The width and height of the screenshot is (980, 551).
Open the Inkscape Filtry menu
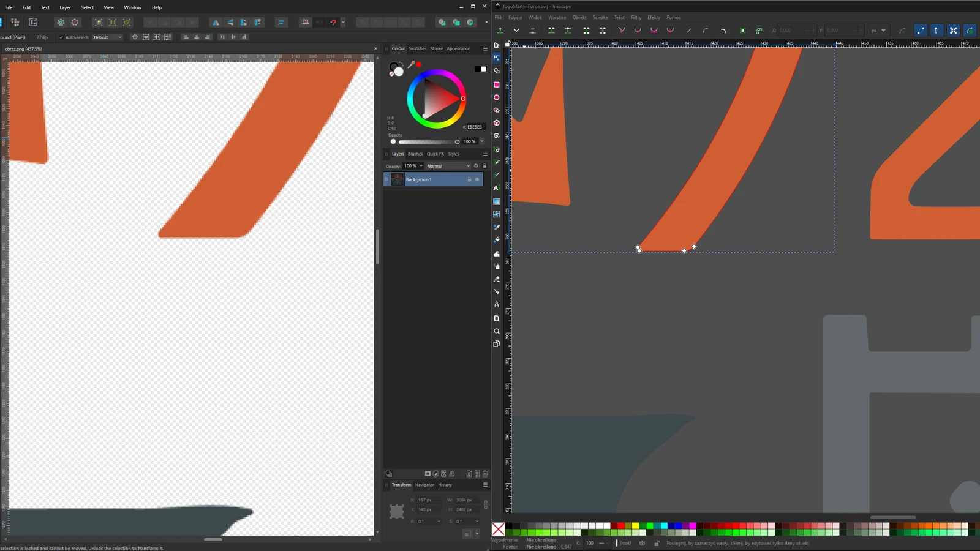(x=636, y=18)
